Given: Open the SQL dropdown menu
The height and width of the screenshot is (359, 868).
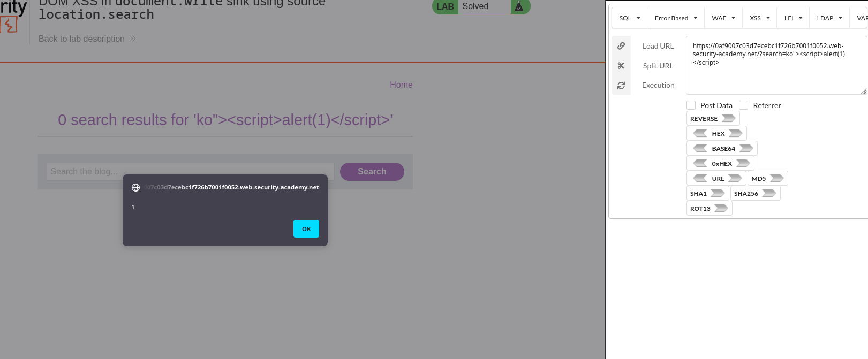Looking at the screenshot, I should point(630,18).
